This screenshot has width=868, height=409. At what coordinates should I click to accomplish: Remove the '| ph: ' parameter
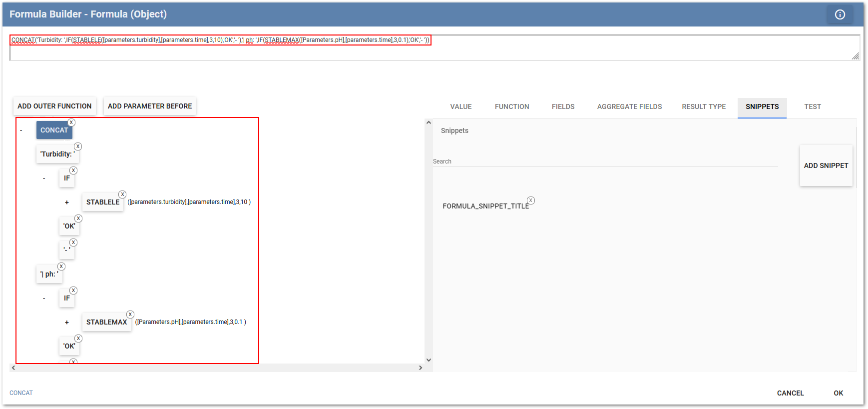(61, 266)
